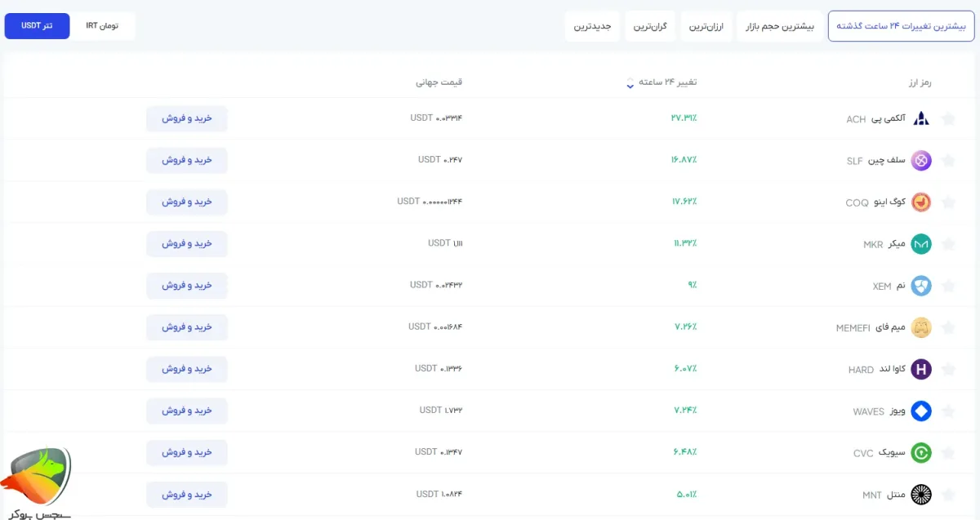Favorite MEMEFI with its star
Viewport: 980px width, 520px height.
tap(948, 327)
